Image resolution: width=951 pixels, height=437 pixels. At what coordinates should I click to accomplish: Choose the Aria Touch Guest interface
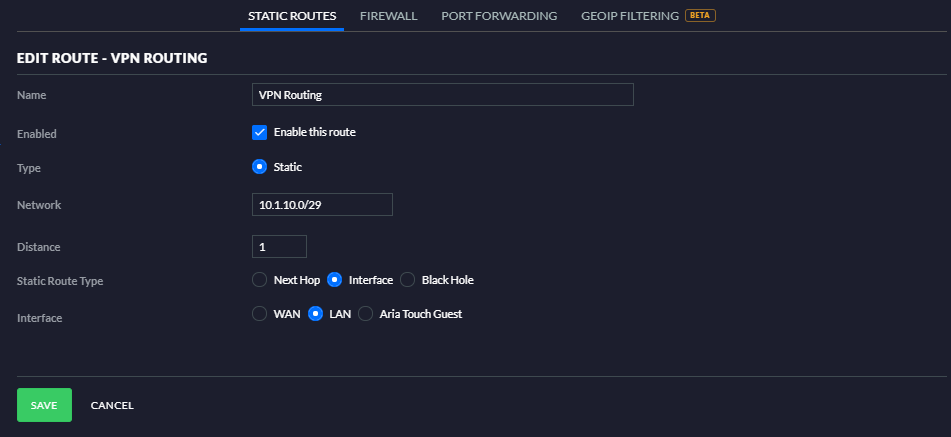pyautogui.click(x=365, y=314)
